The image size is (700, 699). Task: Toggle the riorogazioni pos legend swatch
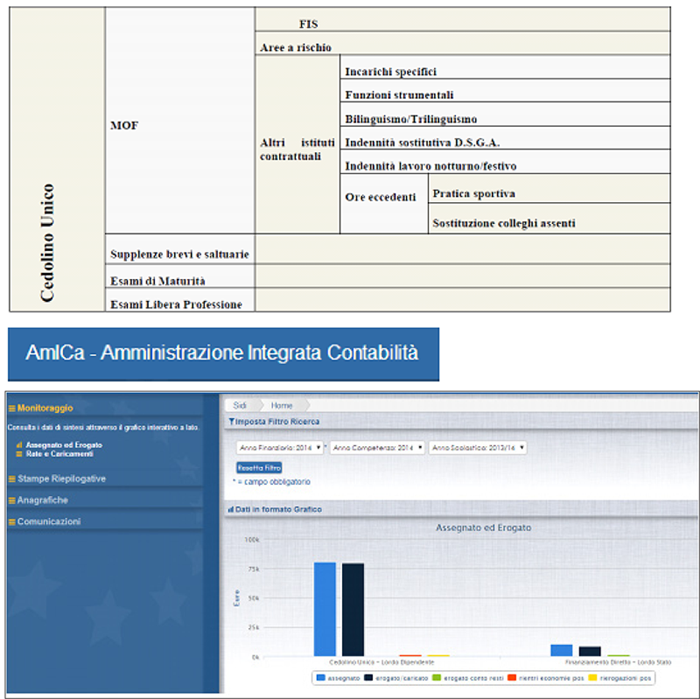coord(592,678)
